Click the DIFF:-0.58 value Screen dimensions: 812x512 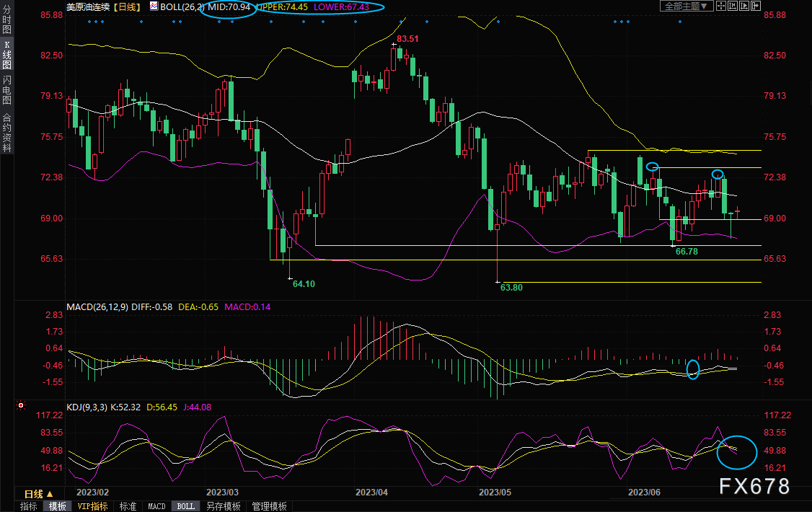[151, 307]
